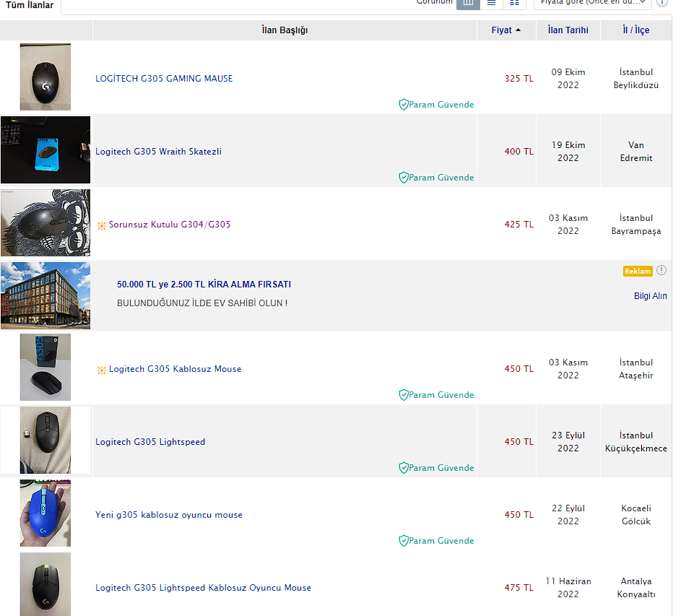Screen dimensions: 686x616
Task: Open Yeni g305 kablosuz oyuncu mouse listing
Action: coord(169,515)
